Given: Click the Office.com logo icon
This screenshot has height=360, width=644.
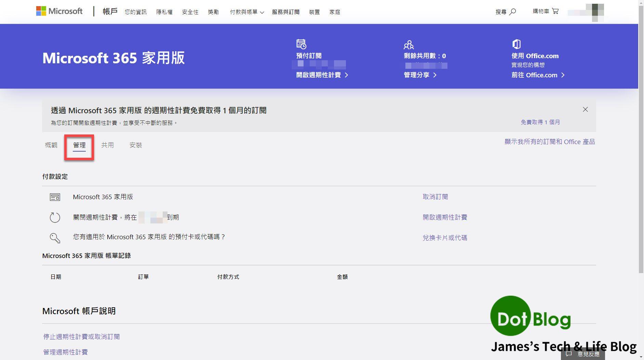Looking at the screenshot, I should [x=516, y=44].
